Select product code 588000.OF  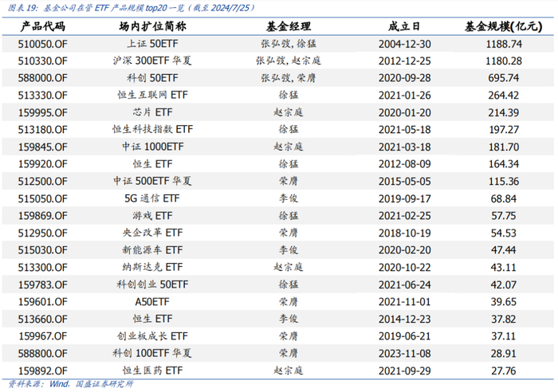(x=43, y=78)
